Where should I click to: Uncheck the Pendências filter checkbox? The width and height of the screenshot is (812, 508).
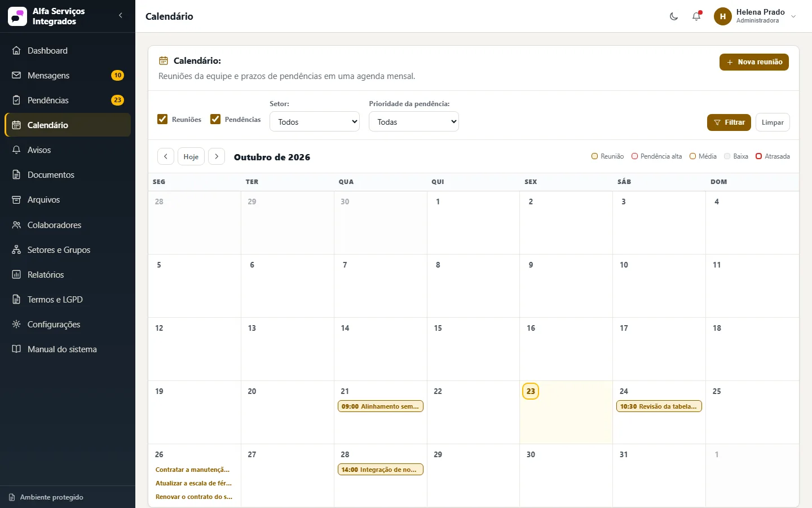click(x=215, y=119)
